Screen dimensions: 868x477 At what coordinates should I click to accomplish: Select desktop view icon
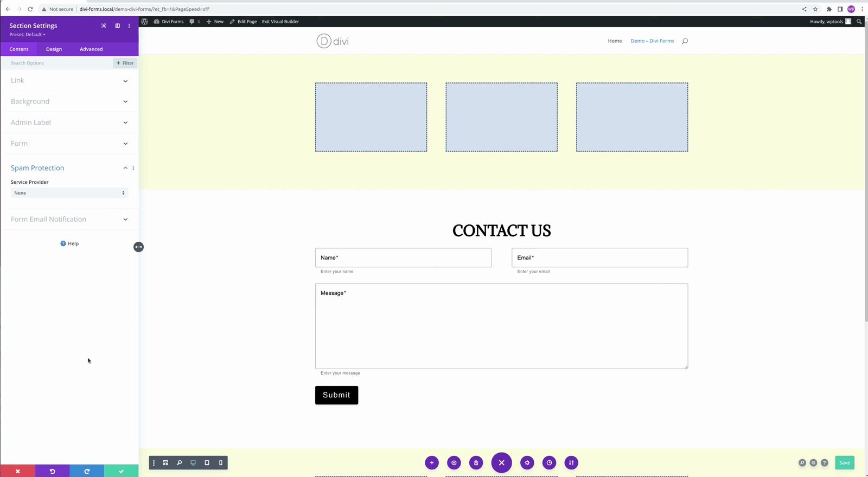click(x=193, y=463)
